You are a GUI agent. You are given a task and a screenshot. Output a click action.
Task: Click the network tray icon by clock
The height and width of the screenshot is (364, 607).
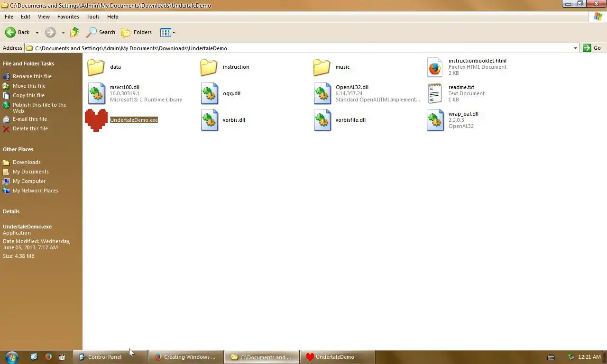(571, 357)
